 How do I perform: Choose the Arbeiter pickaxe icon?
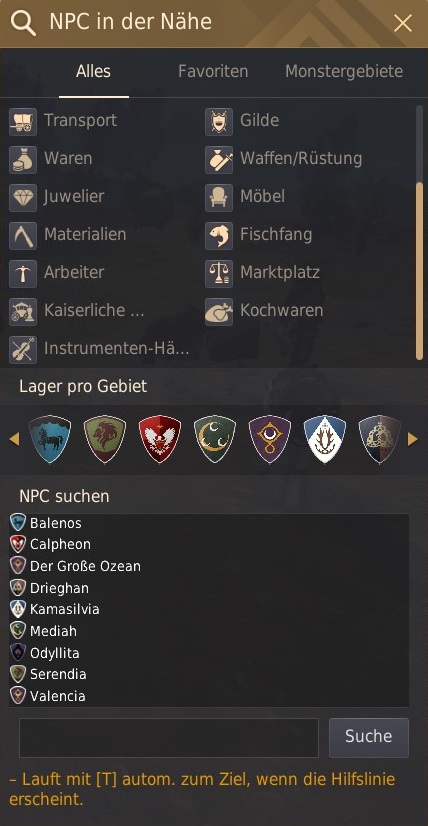[x=23, y=273]
